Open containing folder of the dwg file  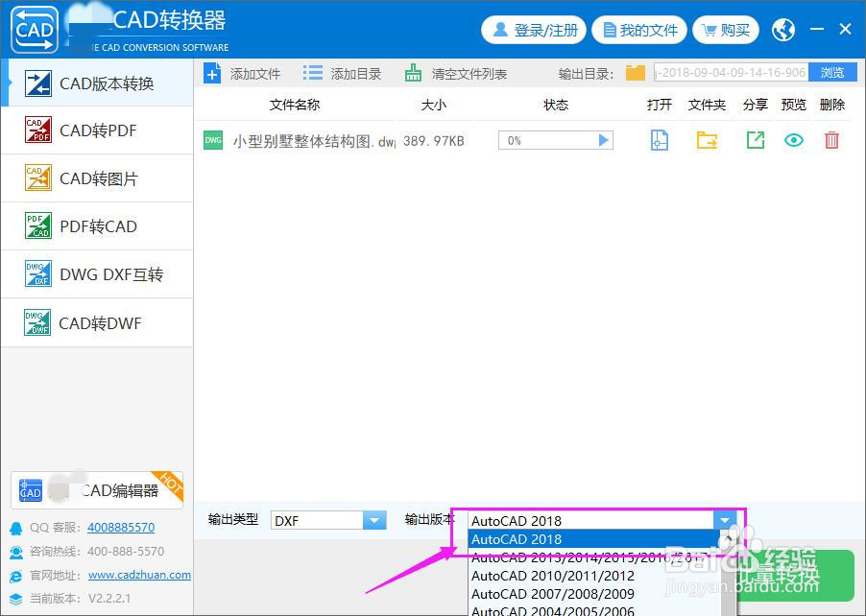point(707,140)
